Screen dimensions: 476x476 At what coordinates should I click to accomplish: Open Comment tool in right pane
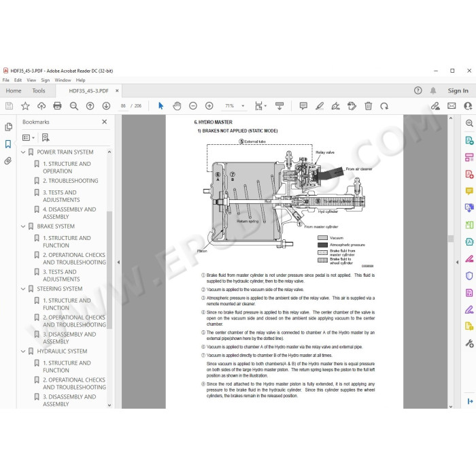[x=469, y=191]
